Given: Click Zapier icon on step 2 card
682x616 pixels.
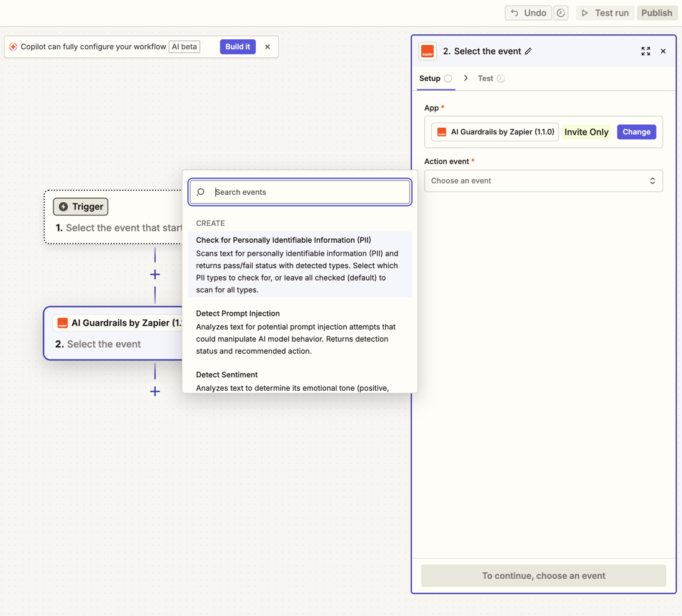Looking at the screenshot, I should tap(63, 323).
